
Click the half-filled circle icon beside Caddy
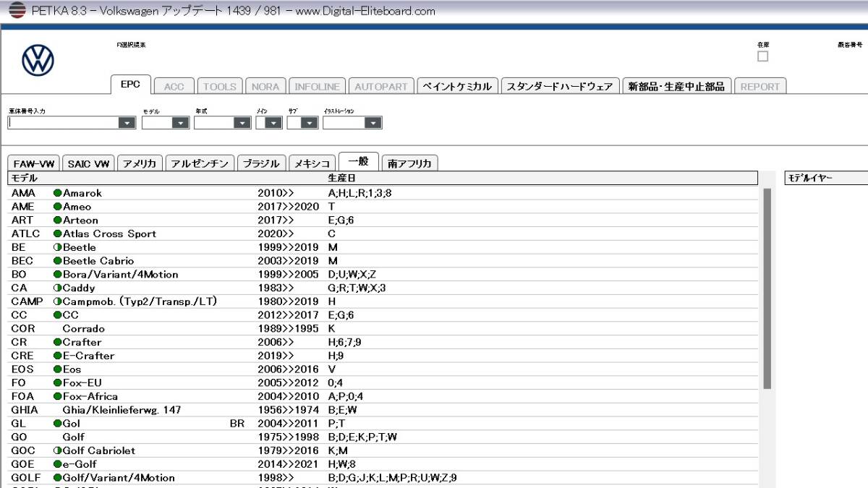57,288
